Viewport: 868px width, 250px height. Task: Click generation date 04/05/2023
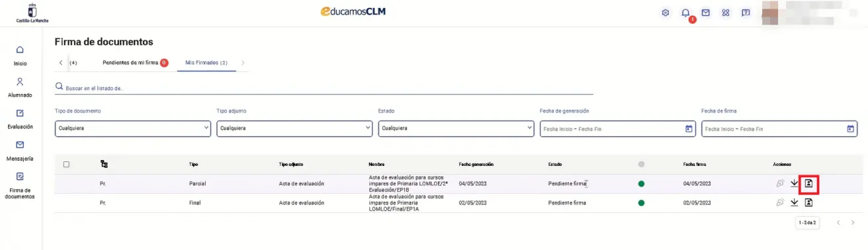[x=472, y=183]
